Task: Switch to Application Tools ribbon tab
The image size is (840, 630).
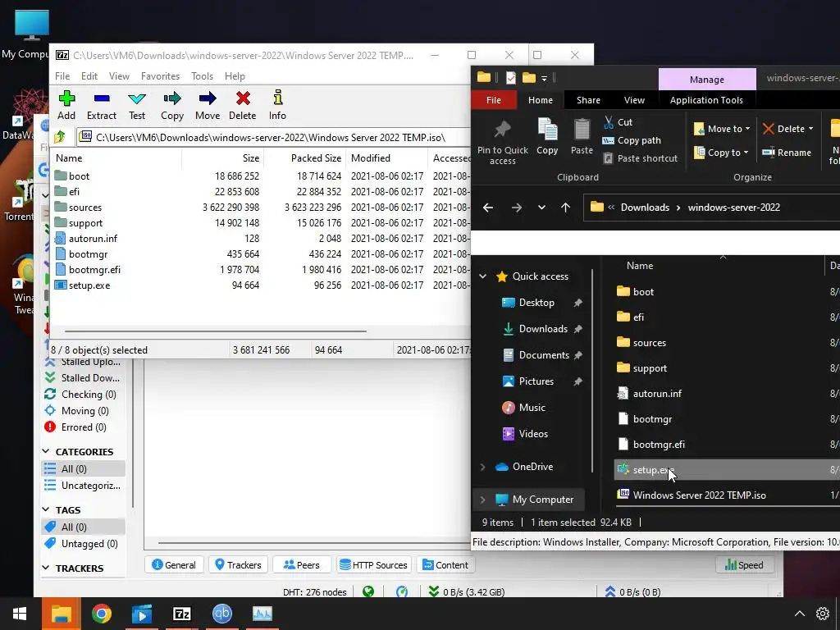Action: coord(706,100)
